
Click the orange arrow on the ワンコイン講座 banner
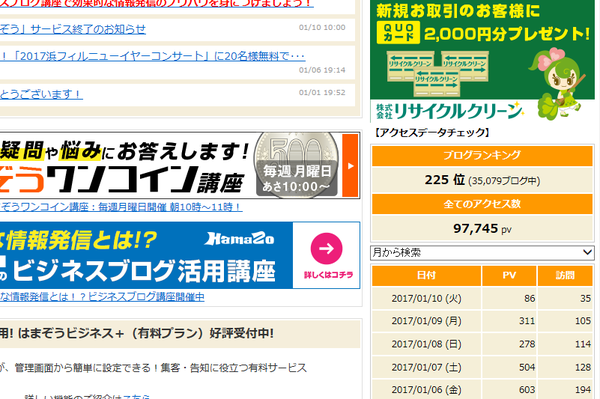(x=350, y=166)
